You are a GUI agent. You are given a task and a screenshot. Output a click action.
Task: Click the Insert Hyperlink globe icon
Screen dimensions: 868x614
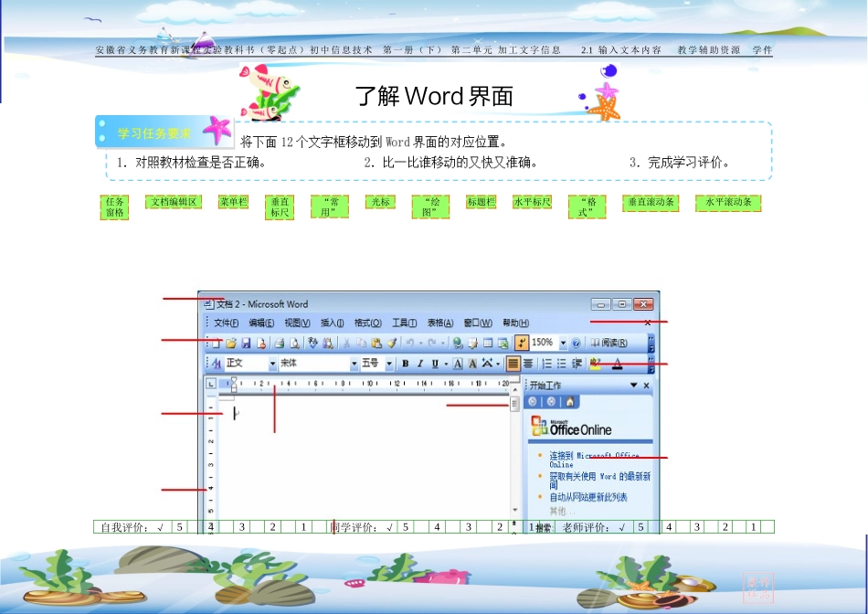tap(458, 344)
